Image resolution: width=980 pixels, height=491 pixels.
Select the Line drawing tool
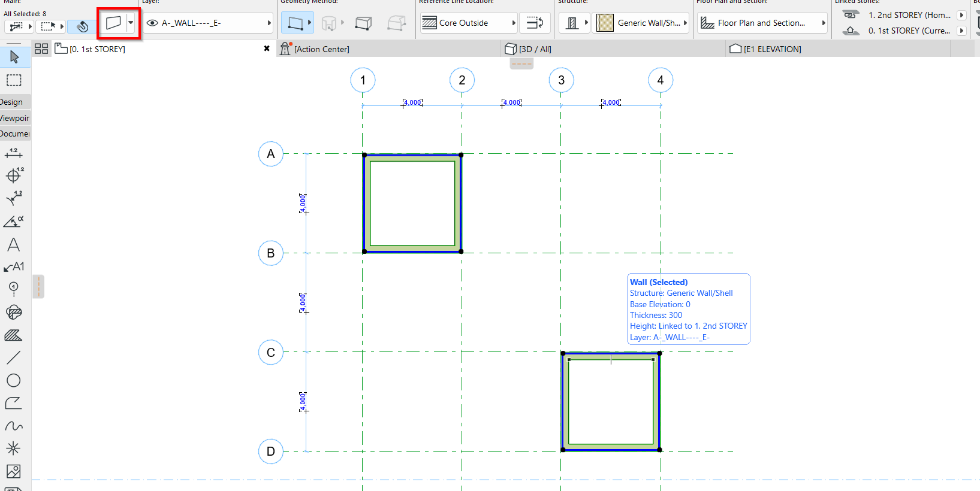tap(13, 357)
